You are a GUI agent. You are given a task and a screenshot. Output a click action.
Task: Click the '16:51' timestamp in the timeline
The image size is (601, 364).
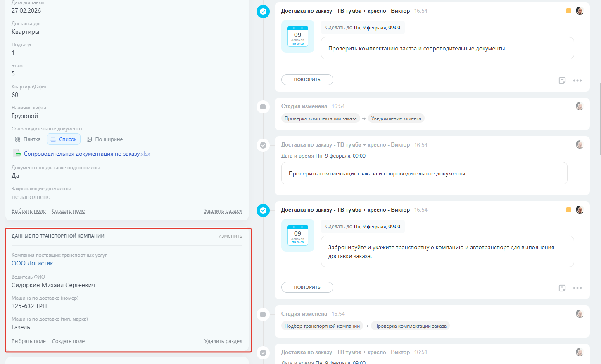[x=421, y=352]
